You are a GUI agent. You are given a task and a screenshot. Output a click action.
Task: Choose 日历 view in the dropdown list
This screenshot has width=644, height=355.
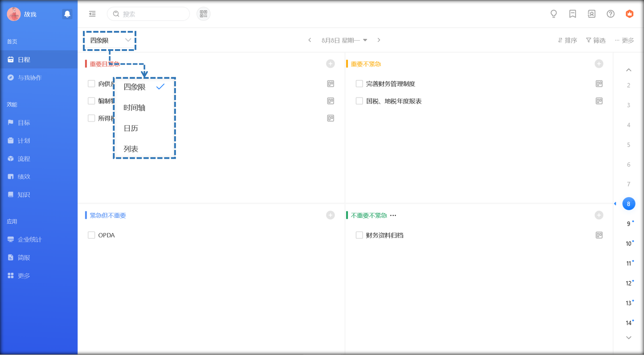131,128
